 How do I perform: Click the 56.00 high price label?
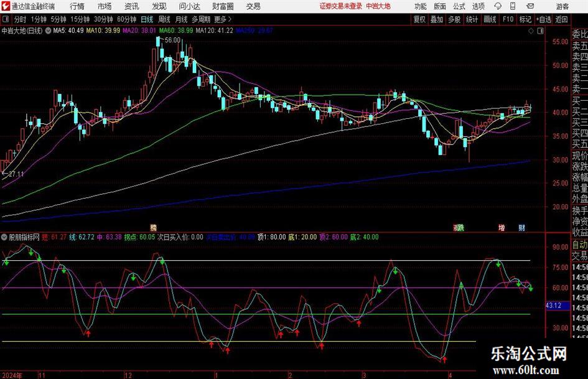172,40
